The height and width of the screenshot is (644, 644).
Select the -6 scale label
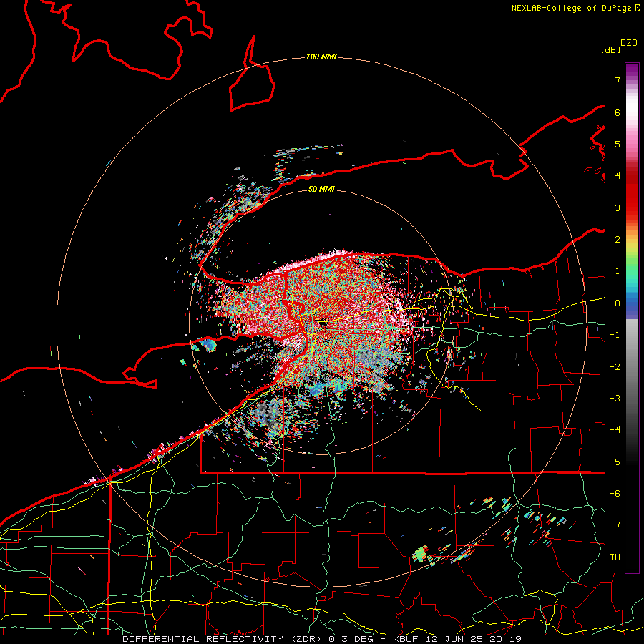(x=615, y=494)
